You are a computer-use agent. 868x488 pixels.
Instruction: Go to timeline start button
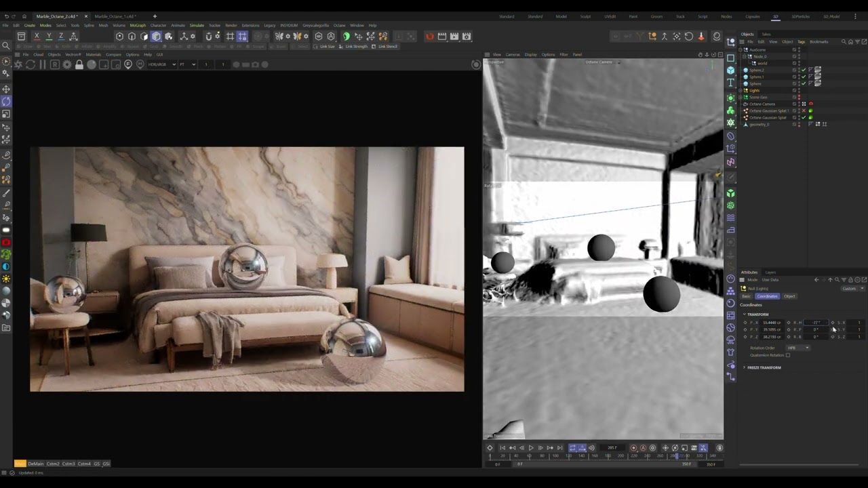point(502,448)
